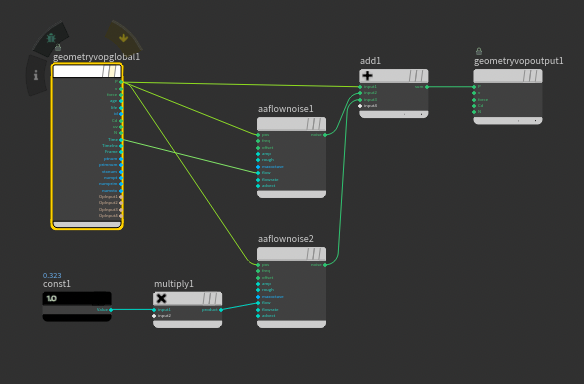
Task: Click the P output port on geometryvopglobal1
Action: [x=121, y=82]
